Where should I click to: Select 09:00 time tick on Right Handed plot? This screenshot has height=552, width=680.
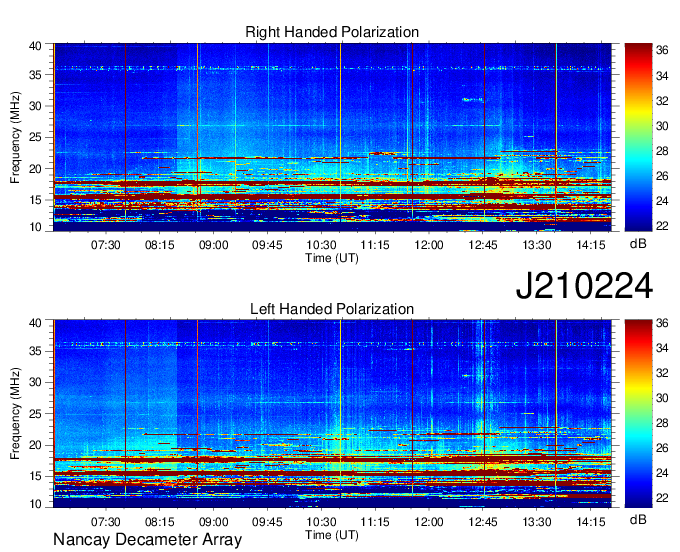(x=213, y=245)
